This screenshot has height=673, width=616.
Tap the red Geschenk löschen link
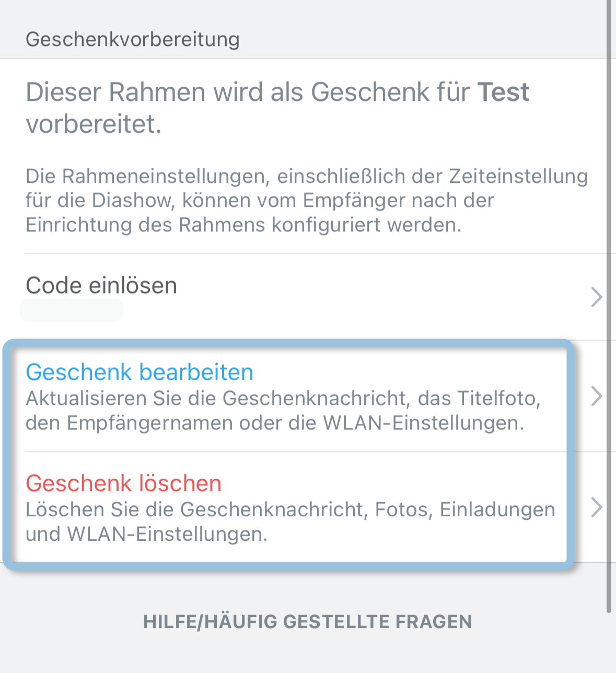[x=124, y=483]
